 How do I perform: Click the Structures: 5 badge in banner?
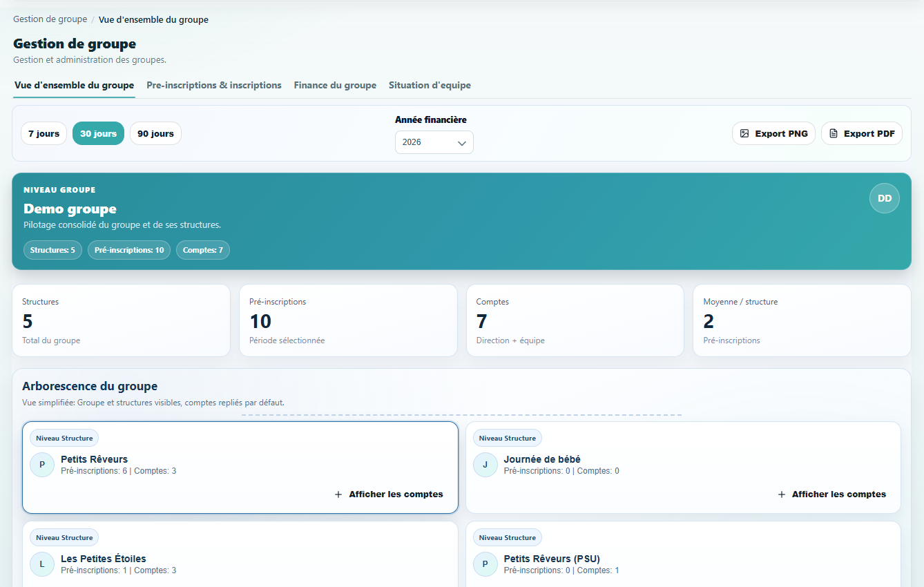click(x=52, y=250)
